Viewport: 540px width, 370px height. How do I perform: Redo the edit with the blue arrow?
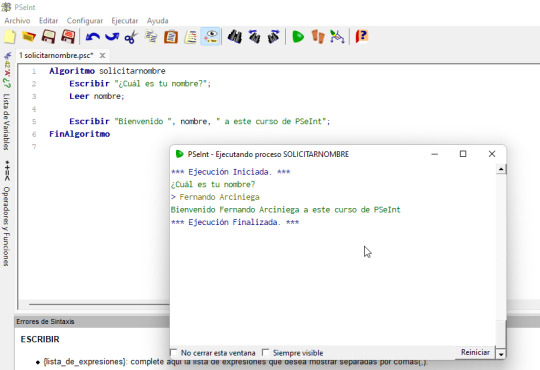(x=112, y=37)
